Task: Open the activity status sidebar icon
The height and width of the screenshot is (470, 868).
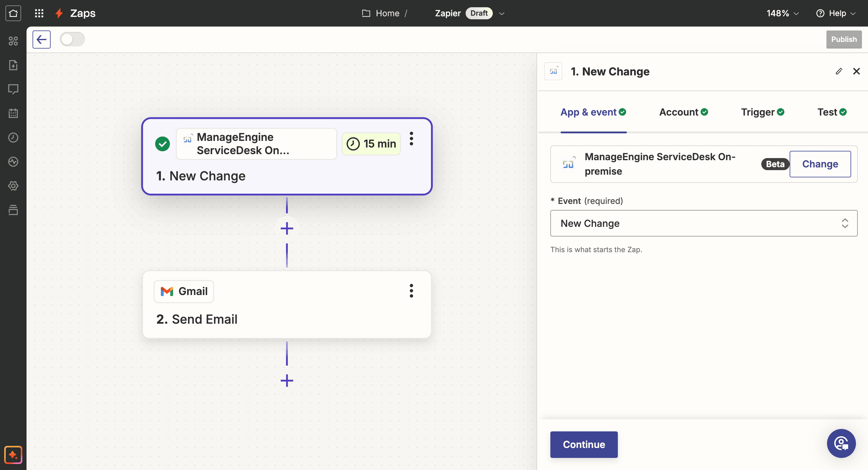Action: point(13,162)
